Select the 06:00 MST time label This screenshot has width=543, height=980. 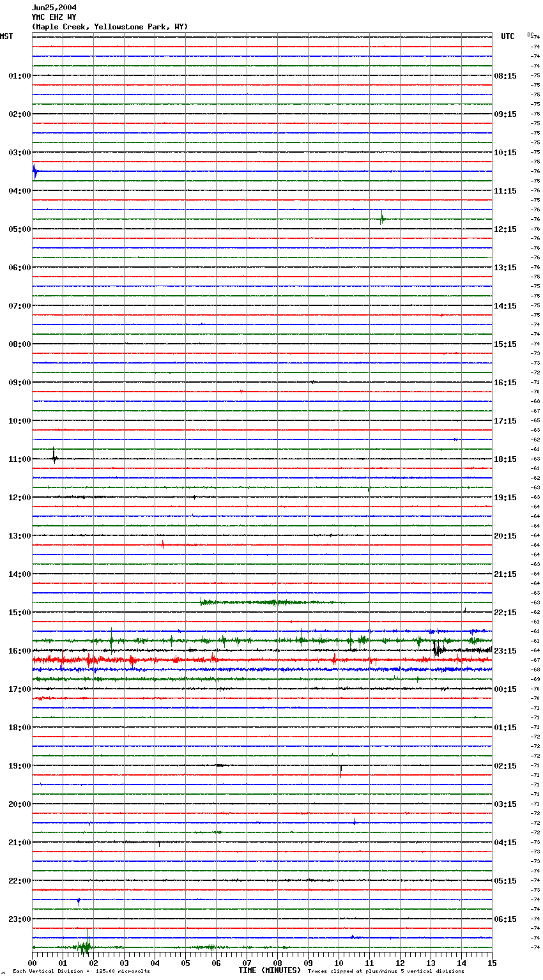(20, 268)
